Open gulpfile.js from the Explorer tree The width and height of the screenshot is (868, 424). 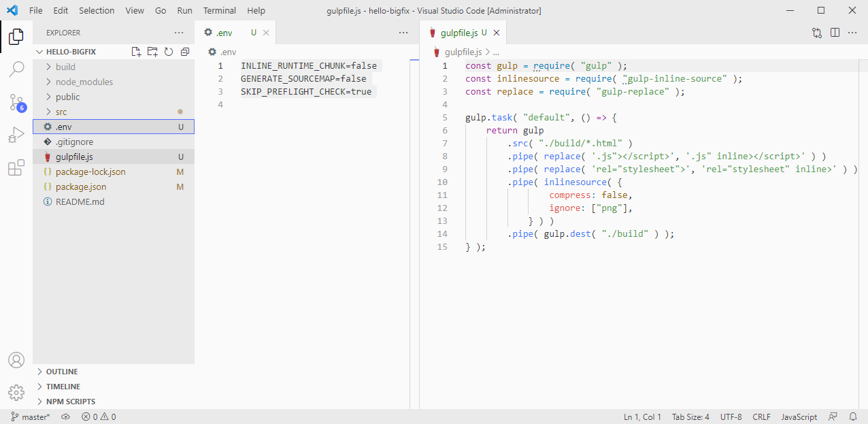(x=114, y=157)
